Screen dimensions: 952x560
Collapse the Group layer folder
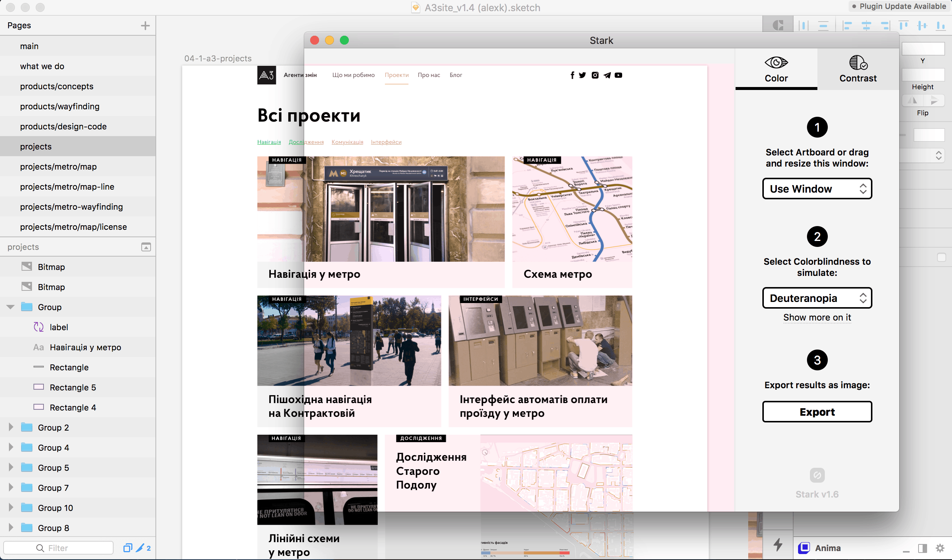(x=10, y=307)
